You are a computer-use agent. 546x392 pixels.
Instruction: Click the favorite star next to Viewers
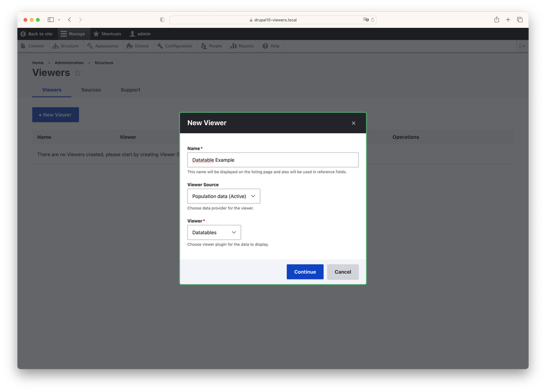[x=78, y=72]
